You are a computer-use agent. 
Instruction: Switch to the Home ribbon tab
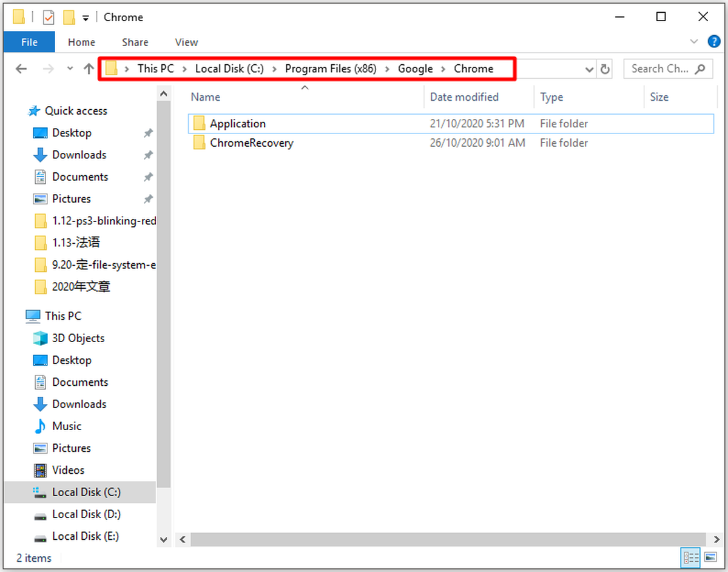[x=81, y=42]
